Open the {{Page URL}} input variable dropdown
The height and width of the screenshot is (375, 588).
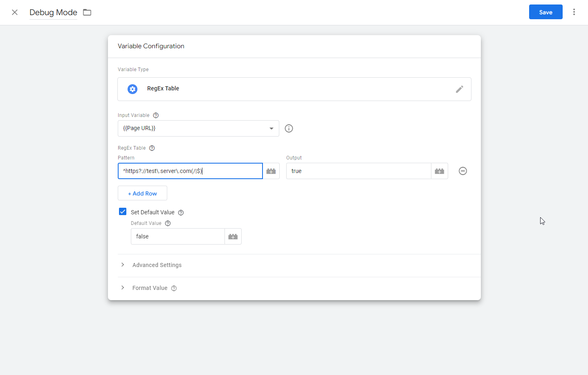pyautogui.click(x=198, y=128)
